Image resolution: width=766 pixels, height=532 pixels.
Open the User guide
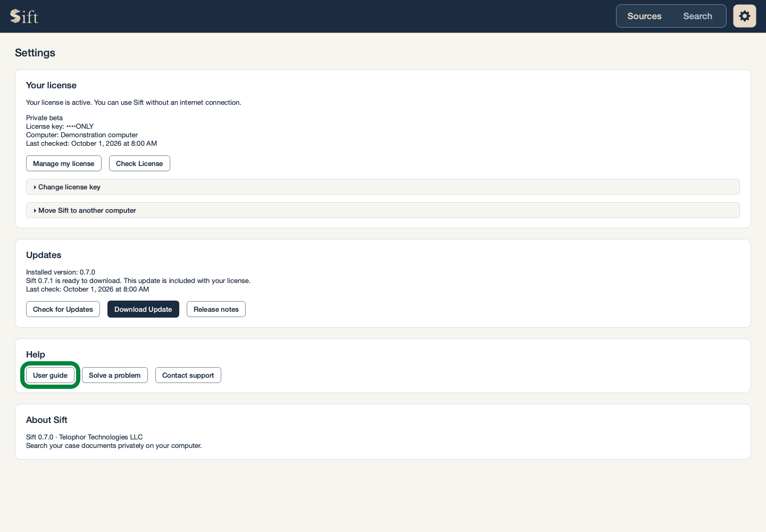[50, 375]
